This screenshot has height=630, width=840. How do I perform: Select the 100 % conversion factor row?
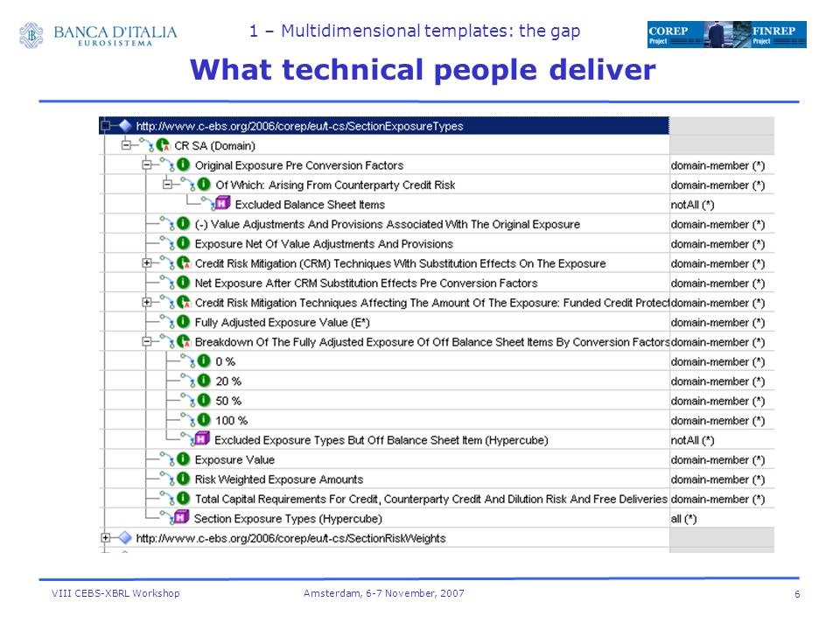click(231, 421)
